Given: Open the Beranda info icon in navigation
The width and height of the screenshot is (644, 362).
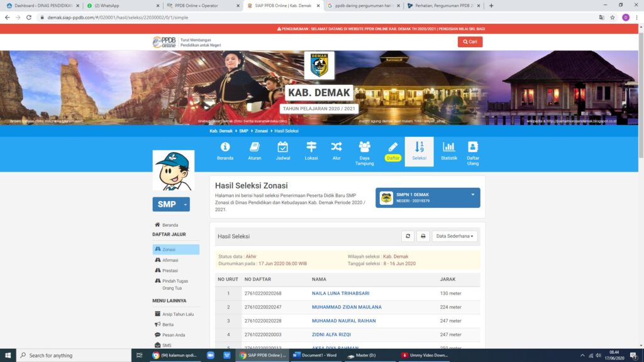Looking at the screenshot, I should click(x=225, y=147).
